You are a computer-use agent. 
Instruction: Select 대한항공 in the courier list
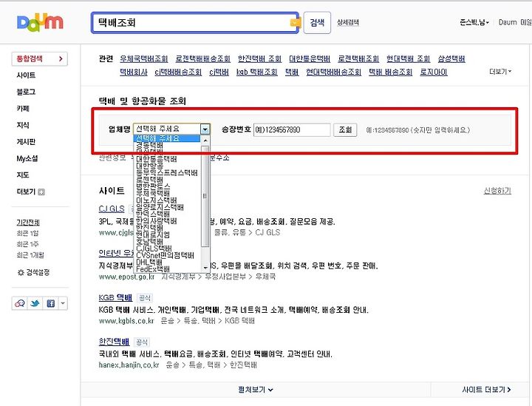coord(149,166)
